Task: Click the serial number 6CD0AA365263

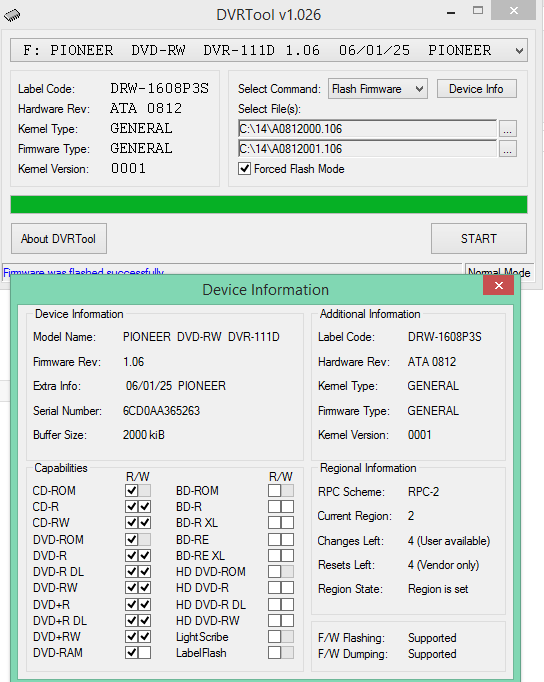Action: 161,411
